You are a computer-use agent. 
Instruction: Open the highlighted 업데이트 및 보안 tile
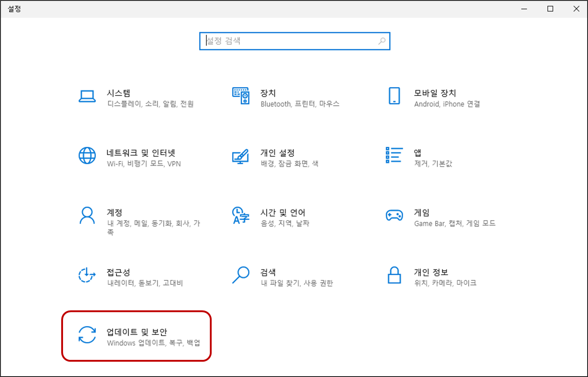(x=137, y=335)
